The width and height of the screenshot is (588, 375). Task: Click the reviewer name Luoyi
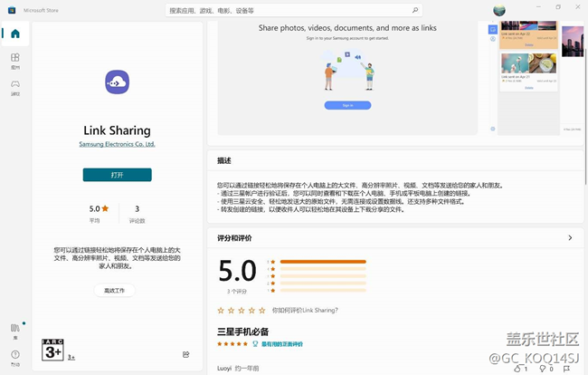224,369
